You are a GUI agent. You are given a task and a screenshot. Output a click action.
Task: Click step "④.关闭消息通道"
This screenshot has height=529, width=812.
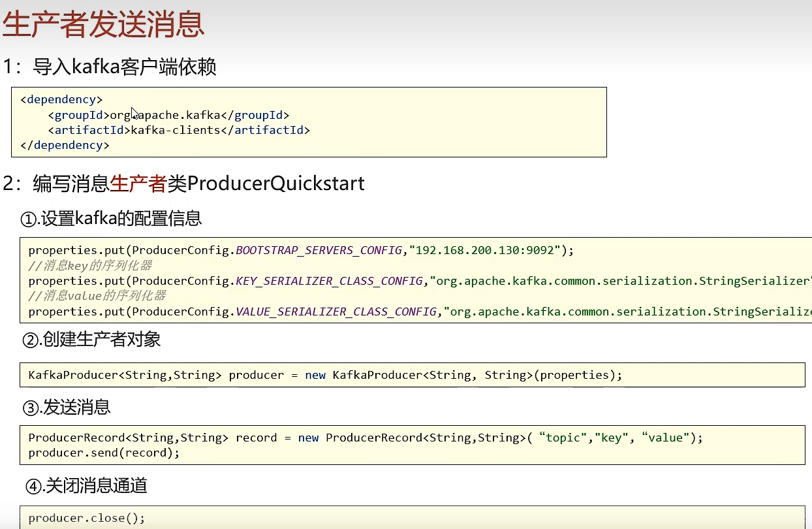tap(87, 485)
